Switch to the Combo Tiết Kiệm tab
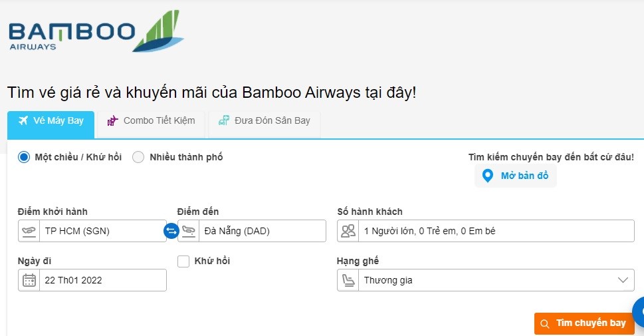Viewport: 644px width, 336px height. (152, 121)
